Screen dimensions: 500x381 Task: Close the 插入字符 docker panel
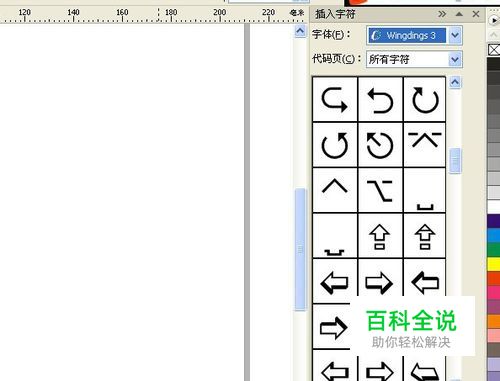pyautogui.click(x=476, y=14)
